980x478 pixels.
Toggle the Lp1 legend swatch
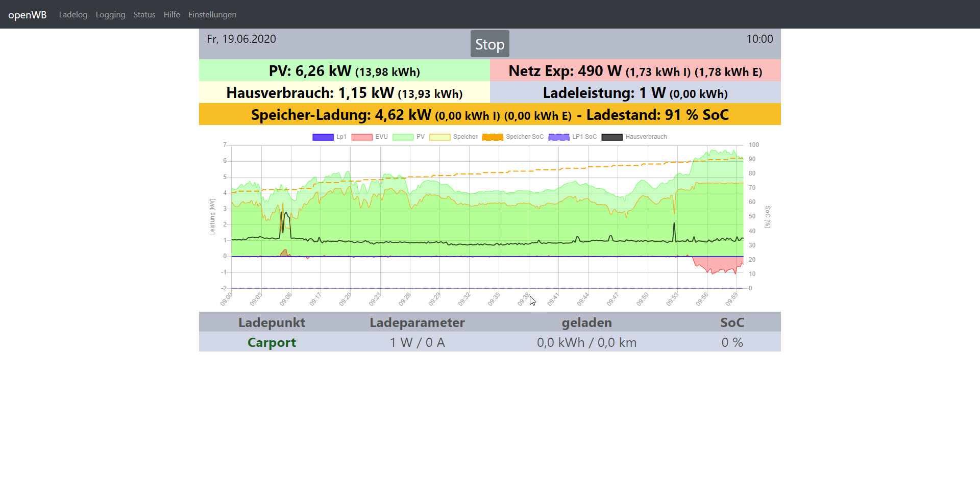323,137
